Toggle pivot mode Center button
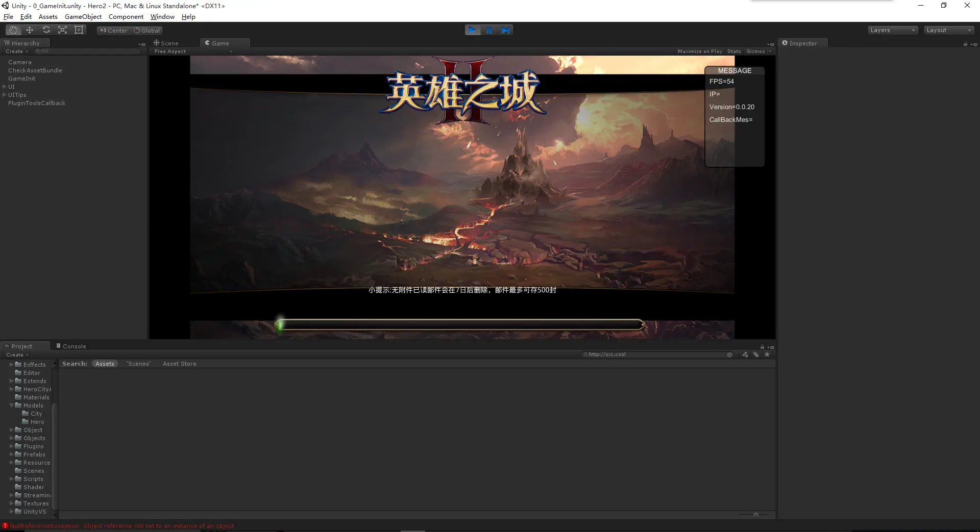Image resolution: width=980 pixels, height=532 pixels. (114, 31)
